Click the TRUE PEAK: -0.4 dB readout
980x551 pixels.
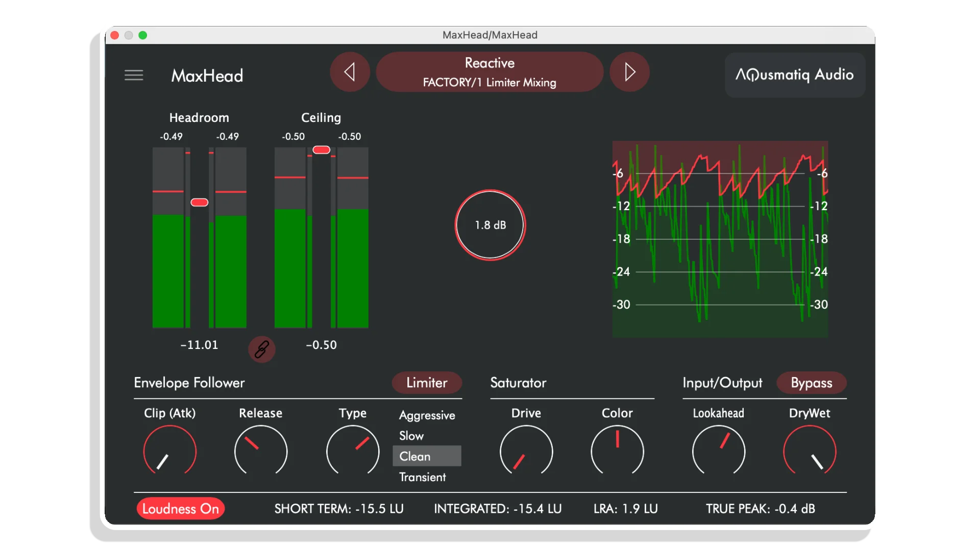pyautogui.click(x=760, y=509)
